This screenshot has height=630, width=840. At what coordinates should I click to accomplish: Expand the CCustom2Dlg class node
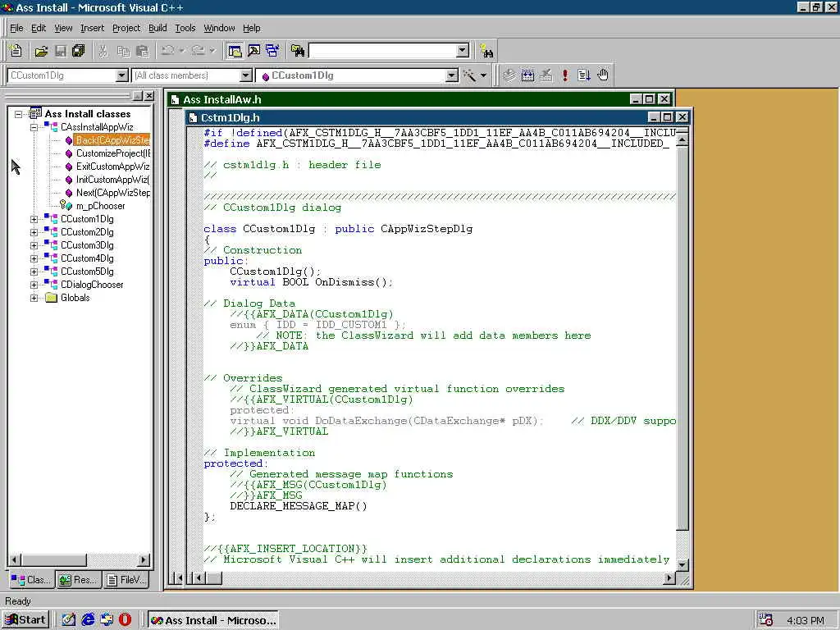pos(34,232)
